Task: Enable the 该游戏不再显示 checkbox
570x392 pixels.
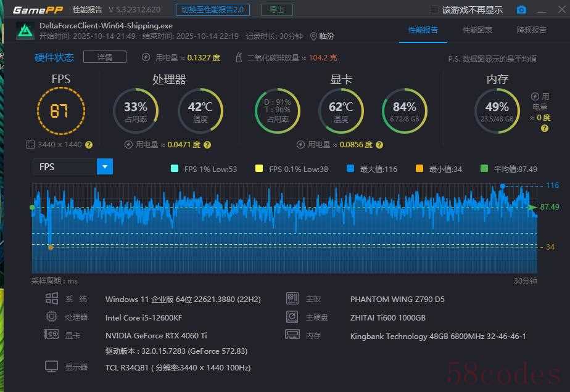Action: tap(434, 10)
